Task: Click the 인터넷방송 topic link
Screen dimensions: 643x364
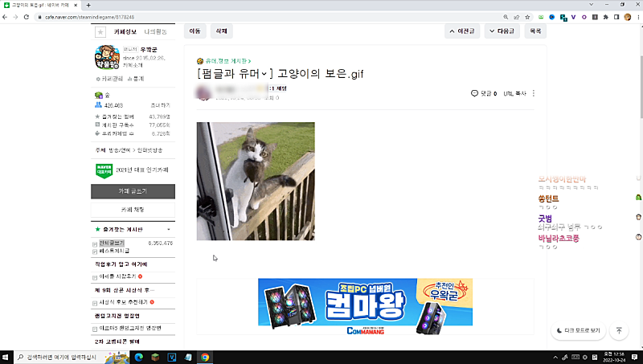Action: click(149, 150)
